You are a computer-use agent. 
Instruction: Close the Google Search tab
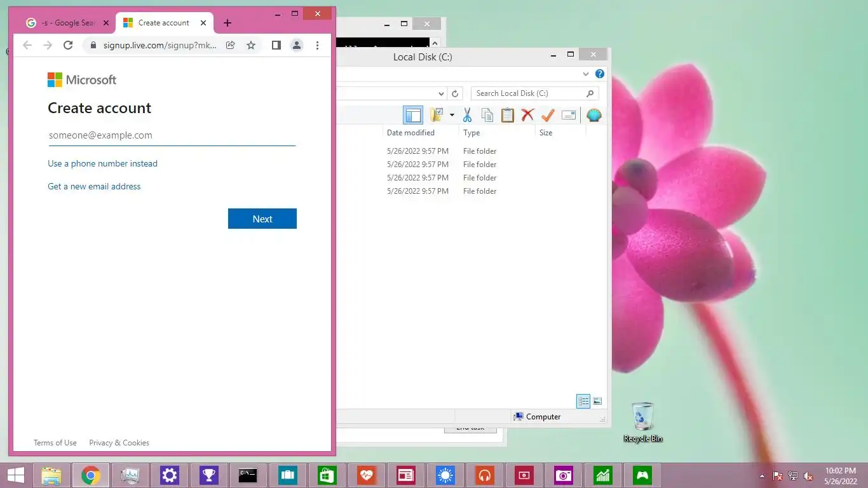pos(106,23)
